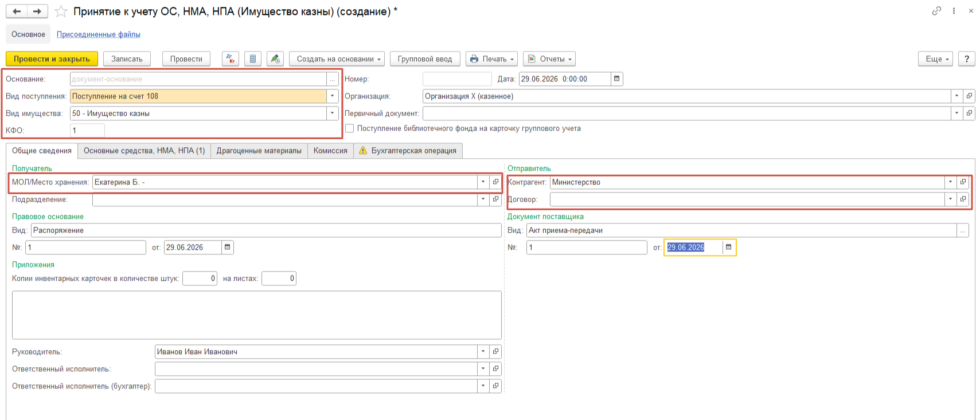Add document to favorites with the star
This screenshot has width=980, height=420.
[61, 11]
